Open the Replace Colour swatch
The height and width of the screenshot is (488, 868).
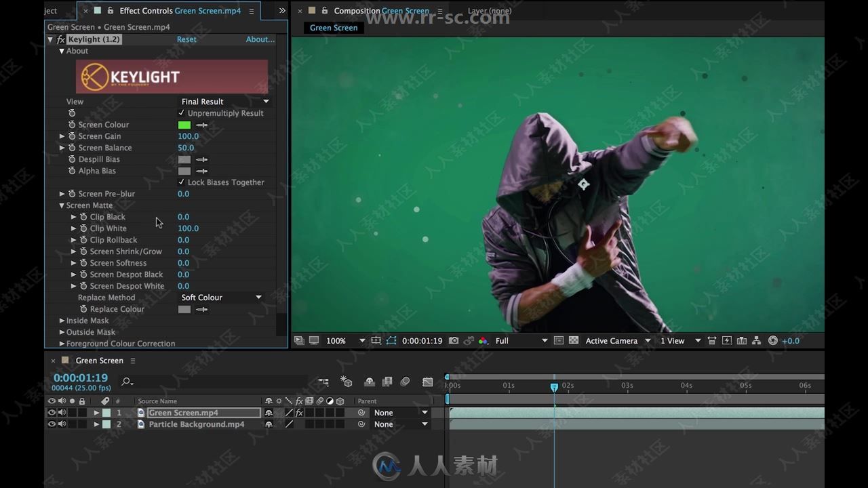click(184, 309)
